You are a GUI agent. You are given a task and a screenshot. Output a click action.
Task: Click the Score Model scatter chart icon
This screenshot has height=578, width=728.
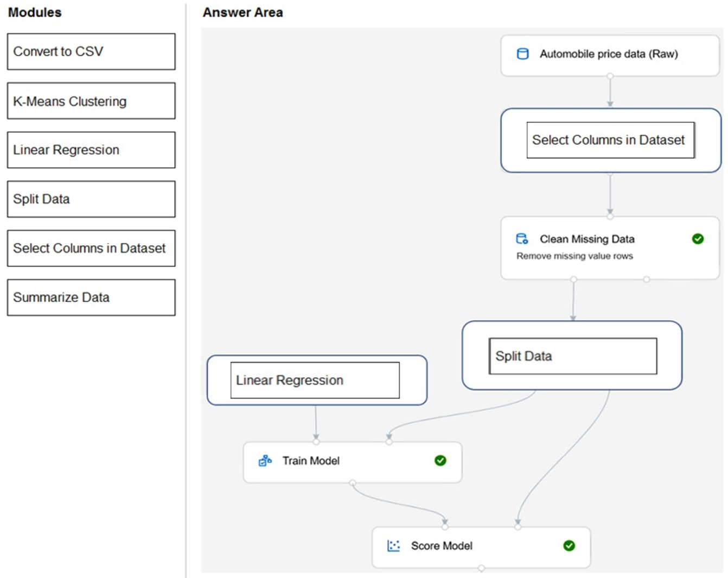click(393, 546)
